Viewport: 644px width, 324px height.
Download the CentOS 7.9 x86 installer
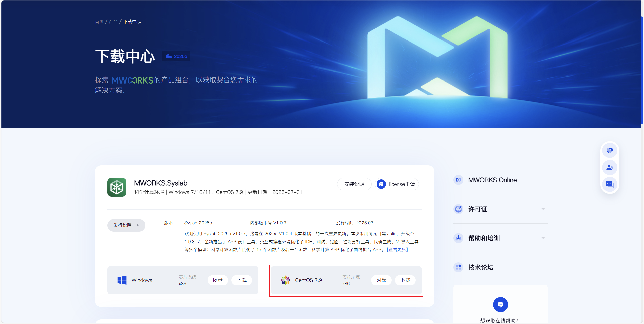405,280
